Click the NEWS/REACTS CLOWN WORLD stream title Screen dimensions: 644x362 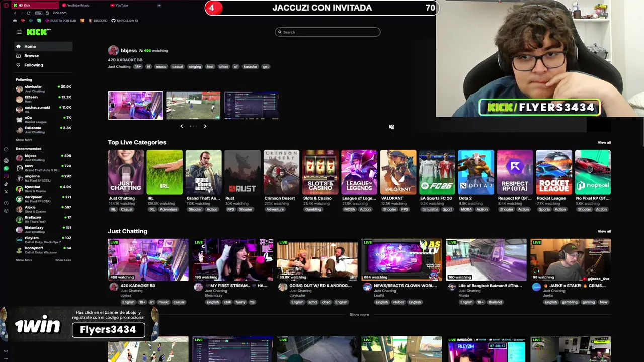[406, 286]
